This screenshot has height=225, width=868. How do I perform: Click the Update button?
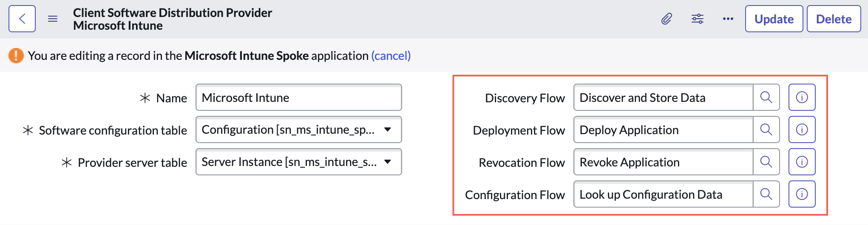pos(774,19)
